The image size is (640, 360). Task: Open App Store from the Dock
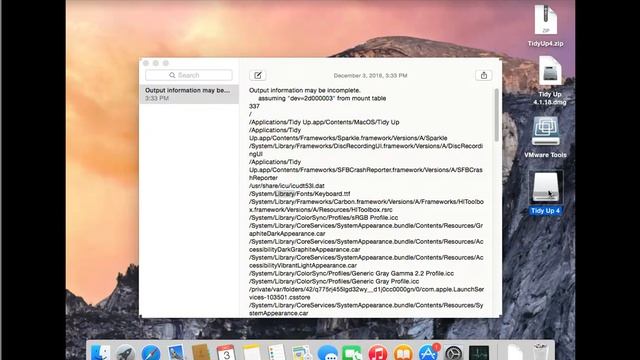[x=428, y=353]
